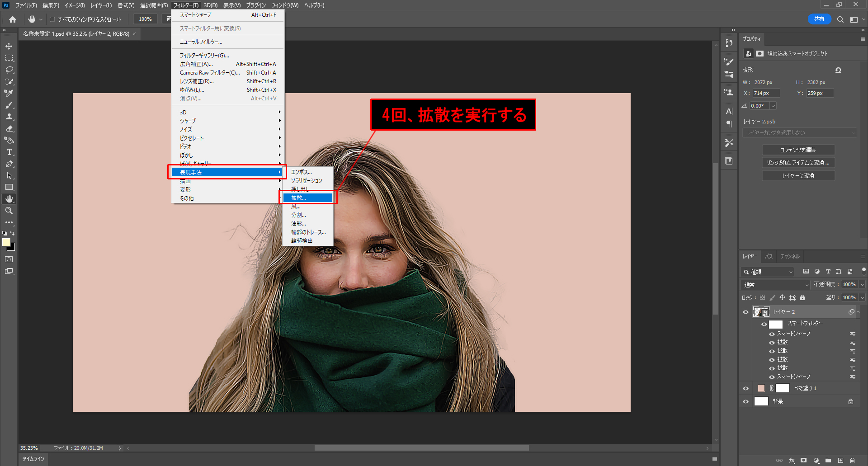Select the Eraser tool
Image resolution: width=868 pixels, height=466 pixels.
(x=9, y=129)
